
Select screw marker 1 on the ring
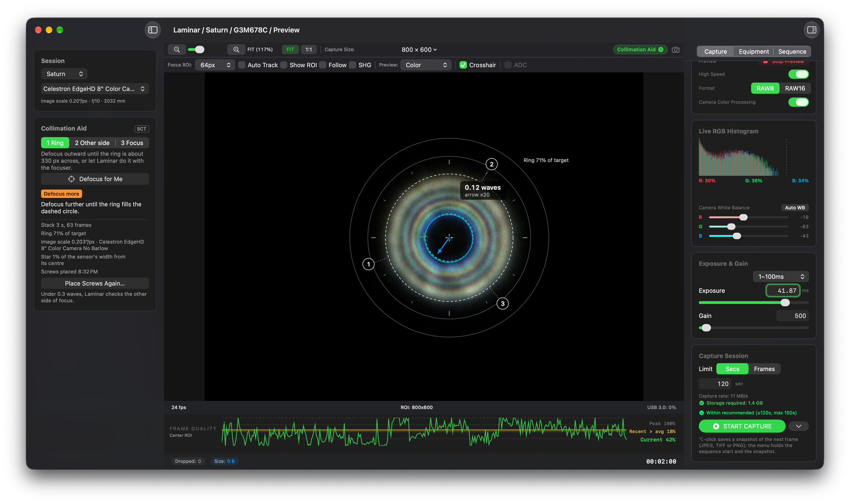pyautogui.click(x=368, y=264)
